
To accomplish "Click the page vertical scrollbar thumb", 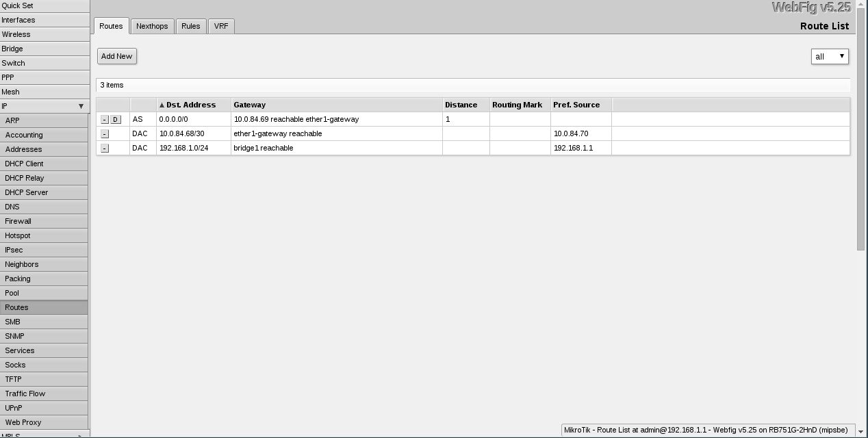I will click(860, 130).
